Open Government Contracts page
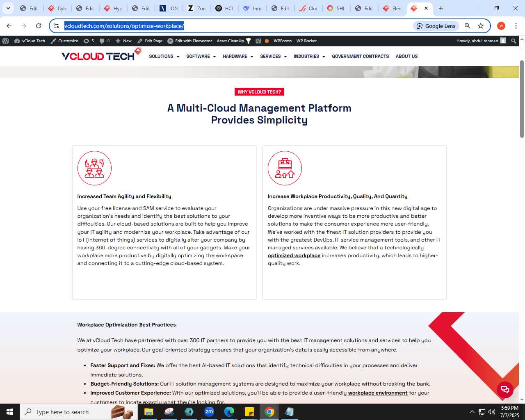Image resolution: width=525 pixels, height=420 pixels. [x=360, y=57]
